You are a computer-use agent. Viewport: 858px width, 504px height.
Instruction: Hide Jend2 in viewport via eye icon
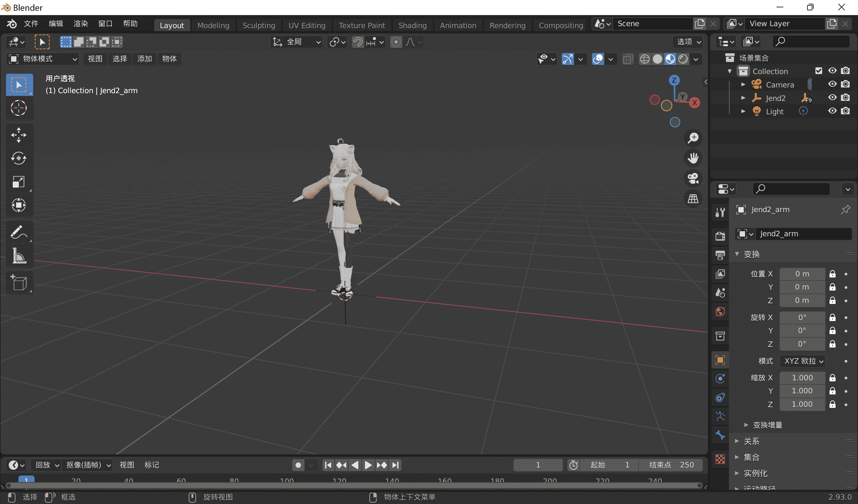[833, 98]
